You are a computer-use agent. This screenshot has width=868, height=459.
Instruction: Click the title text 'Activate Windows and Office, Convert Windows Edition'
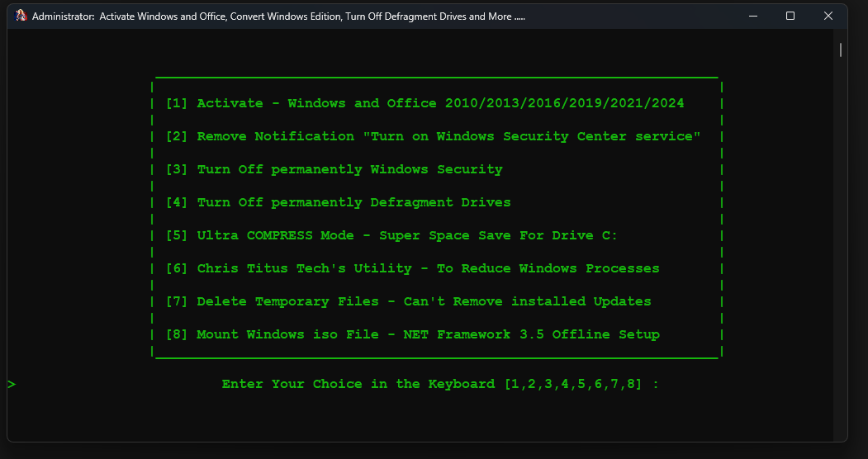[221, 17]
